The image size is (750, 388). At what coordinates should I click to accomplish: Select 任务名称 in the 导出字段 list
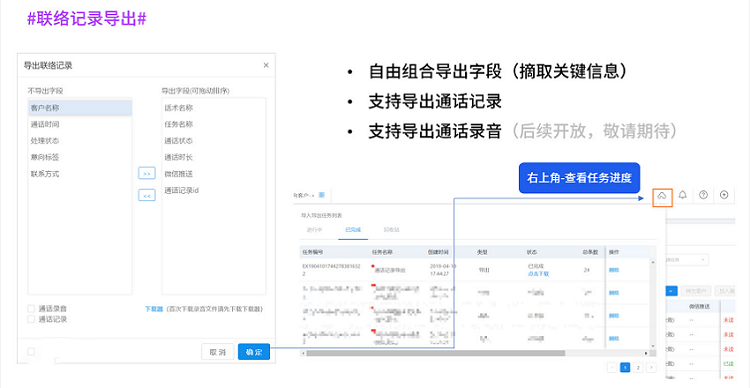click(x=214, y=124)
